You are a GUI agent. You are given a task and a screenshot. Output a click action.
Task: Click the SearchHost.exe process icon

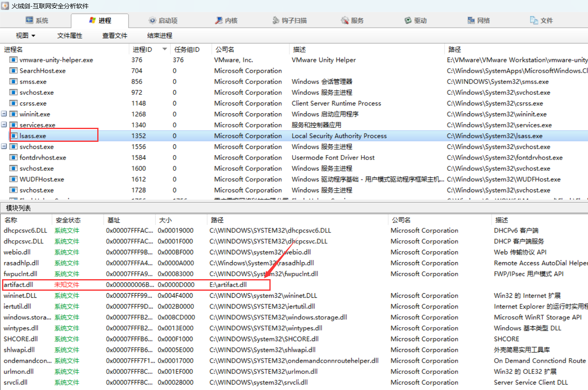click(13, 71)
